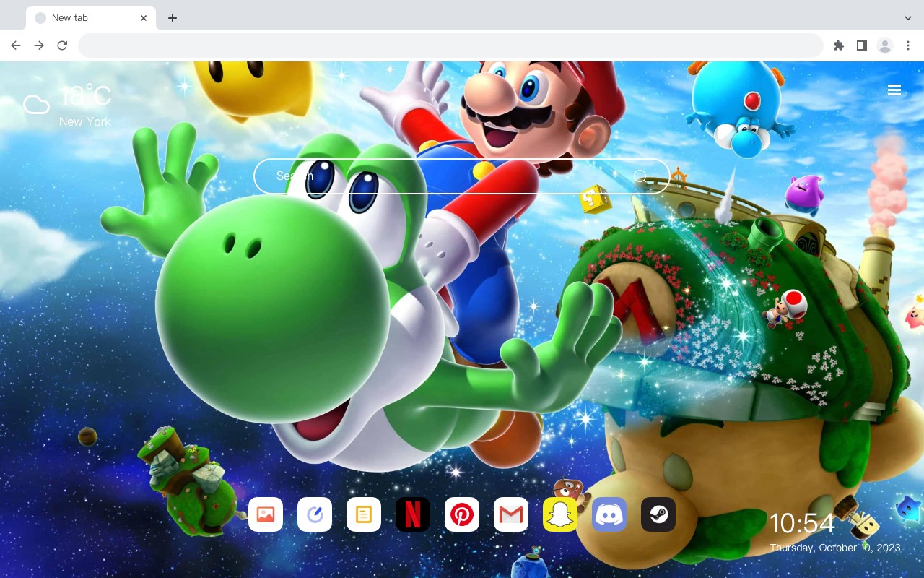Launch the Netflix shortcut

click(x=413, y=514)
